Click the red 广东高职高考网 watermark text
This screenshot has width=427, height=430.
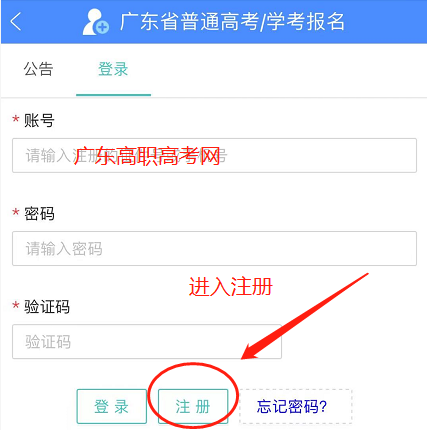[147, 156]
